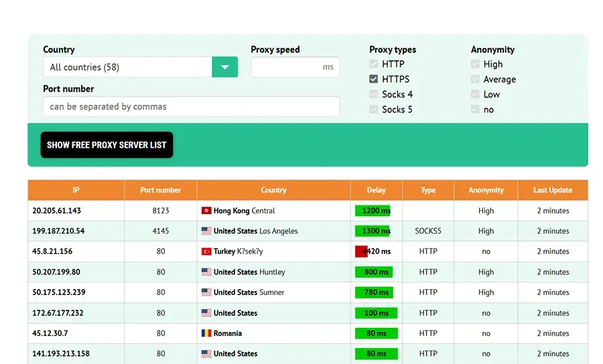This screenshot has height=364, width=603.
Task: Click the US flag beside Los Angeles
Action: click(x=206, y=231)
